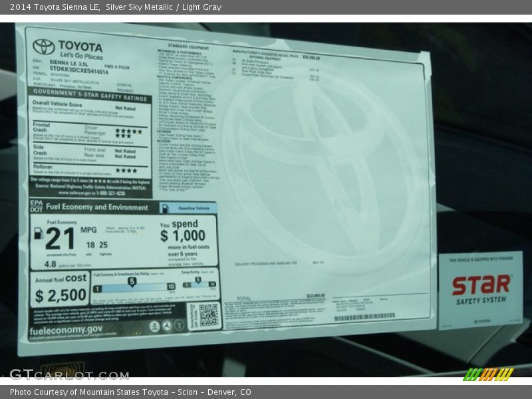The width and height of the screenshot is (532, 399).
Task: Click the five-star driver Frontal Crash rating
Action: 128,130
